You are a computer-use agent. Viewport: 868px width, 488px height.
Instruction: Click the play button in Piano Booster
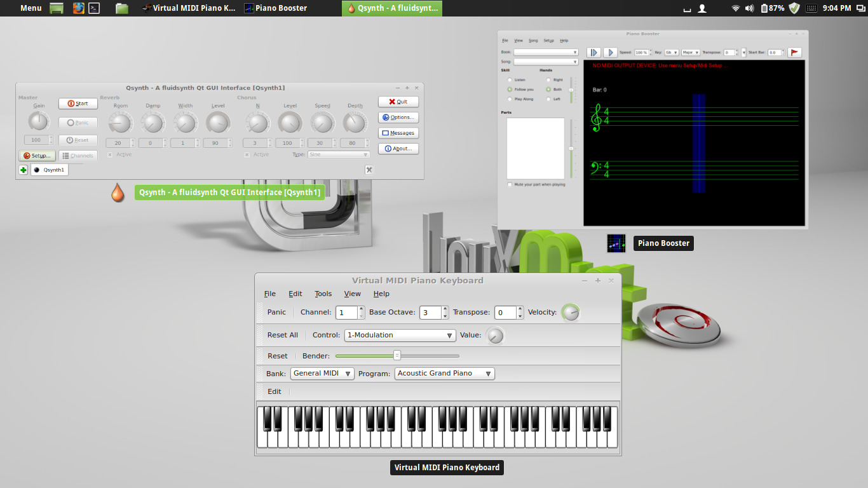[x=609, y=53]
